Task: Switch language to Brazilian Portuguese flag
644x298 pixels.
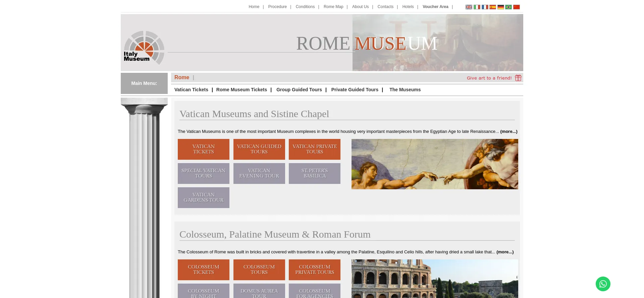Action: pos(508,7)
